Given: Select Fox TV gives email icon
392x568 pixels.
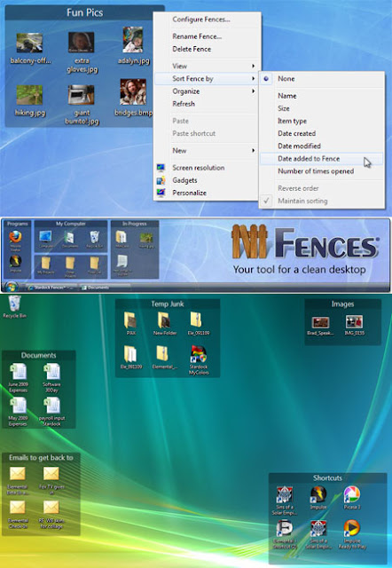Looking at the screenshot, I should [x=51, y=473].
